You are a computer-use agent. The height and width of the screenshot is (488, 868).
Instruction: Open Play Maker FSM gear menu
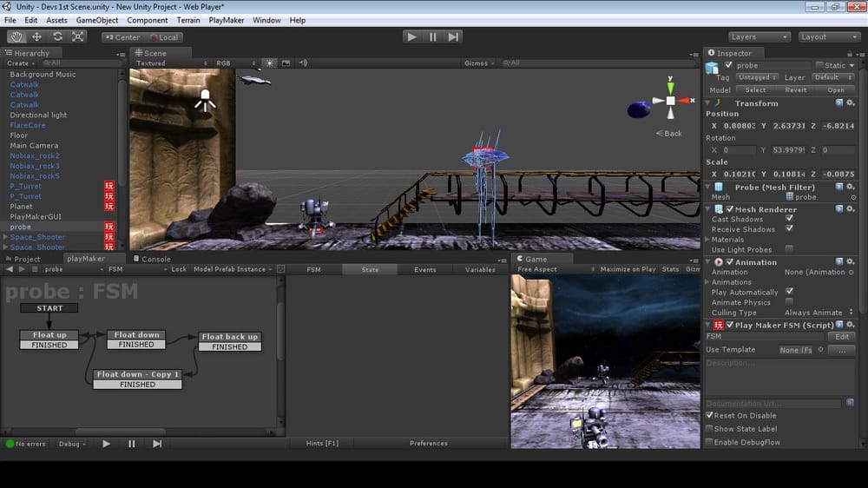coord(851,325)
